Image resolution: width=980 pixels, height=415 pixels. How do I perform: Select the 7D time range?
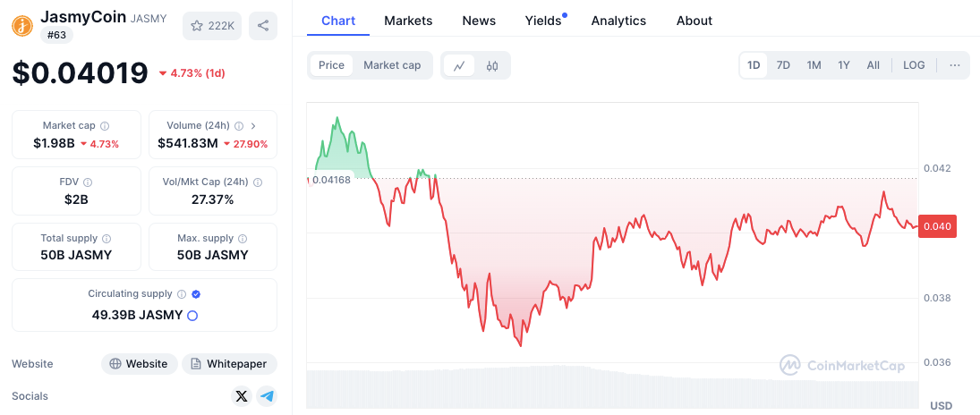783,65
